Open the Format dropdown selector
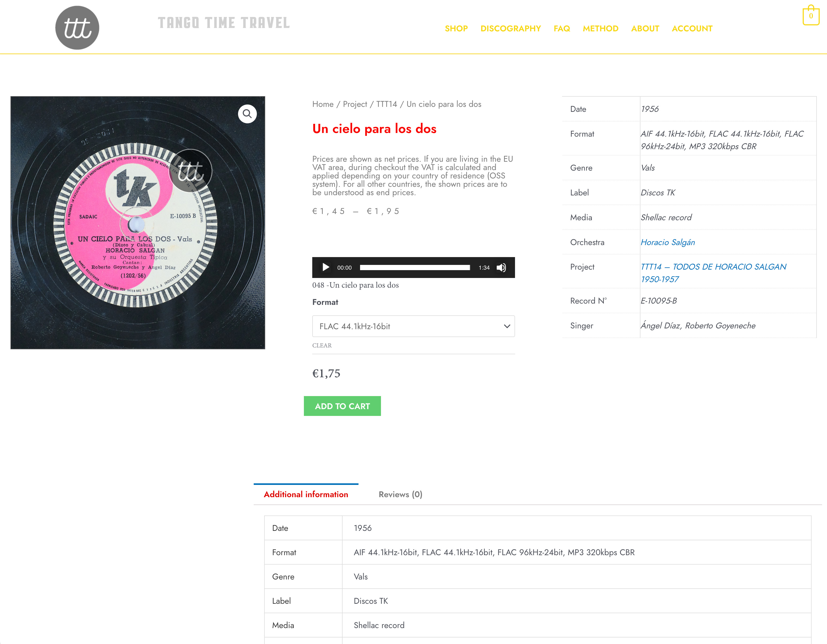Screen dimensions: 827x644 413,326
